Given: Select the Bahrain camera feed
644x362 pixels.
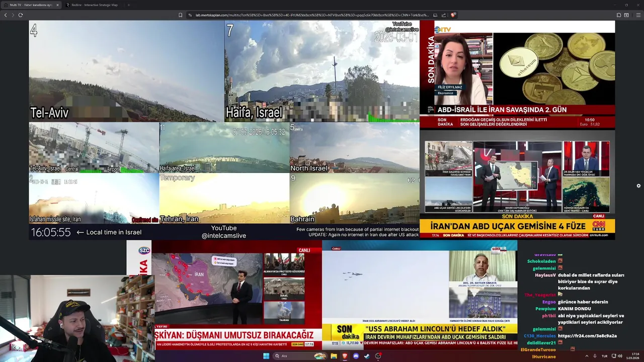Looking at the screenshot, I should click(x=355, y=199).
